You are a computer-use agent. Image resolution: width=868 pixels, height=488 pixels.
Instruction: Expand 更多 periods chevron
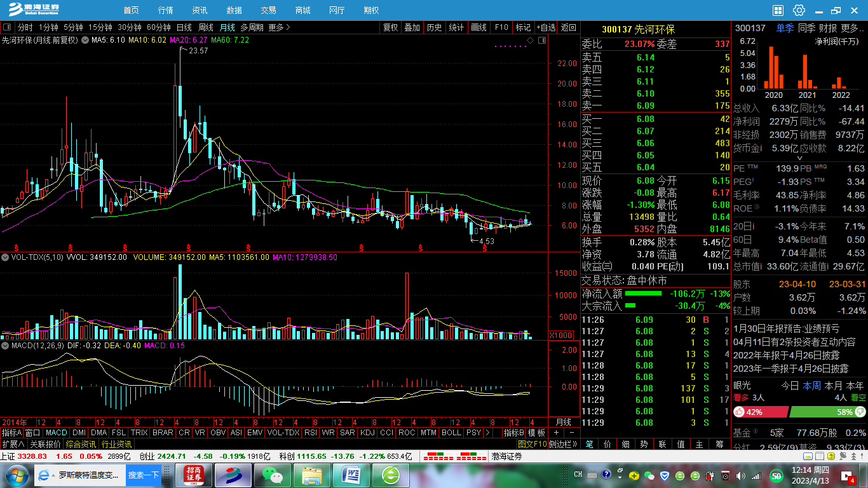[x=279, y=27]
